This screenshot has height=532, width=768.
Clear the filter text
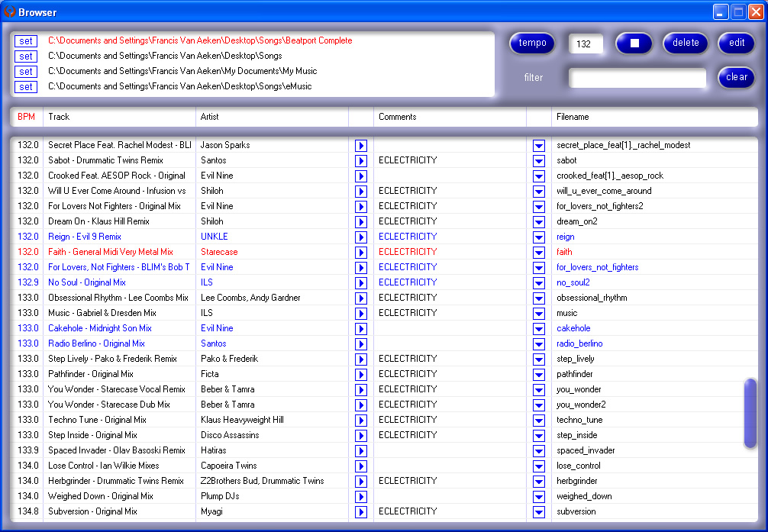click(x=736, y=77)
